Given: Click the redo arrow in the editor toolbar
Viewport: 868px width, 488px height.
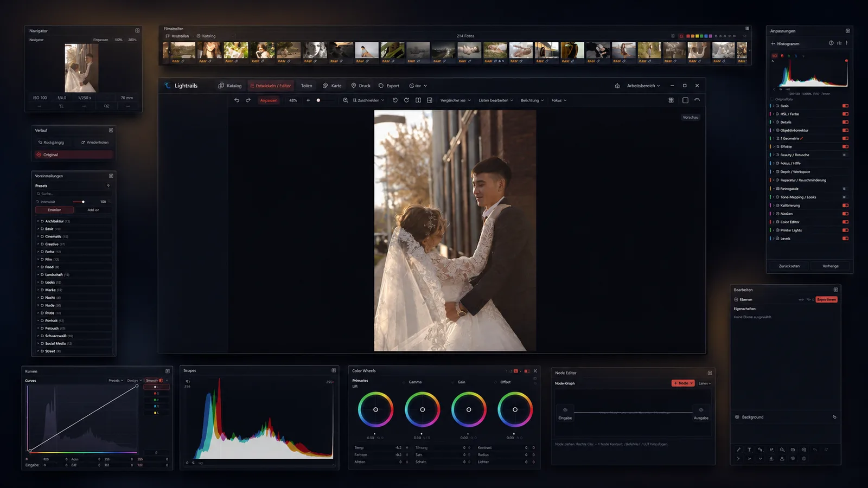Looking at the screenshot, I should coord(248,100).
